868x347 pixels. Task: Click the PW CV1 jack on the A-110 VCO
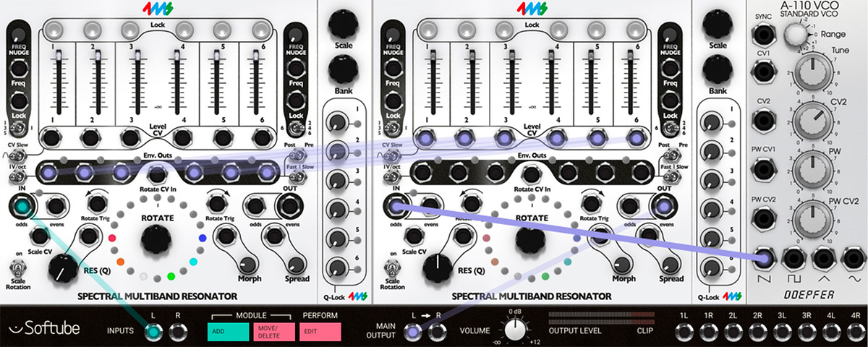click(x=764, y=169)
